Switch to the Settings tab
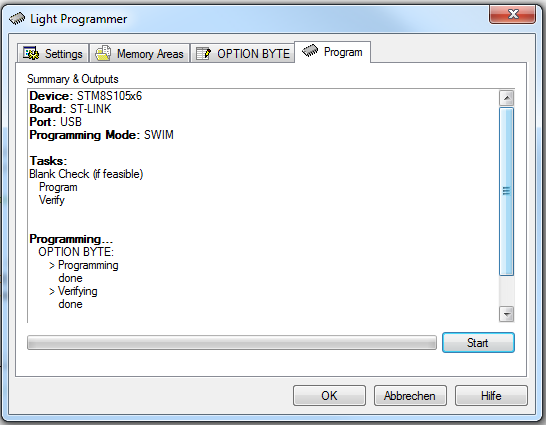Image resolution: width=546 pixels, height=425 pixels. point(53,53)
